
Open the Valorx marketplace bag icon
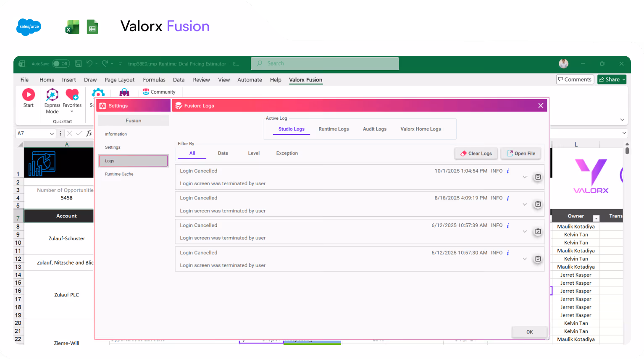point(124,92)
